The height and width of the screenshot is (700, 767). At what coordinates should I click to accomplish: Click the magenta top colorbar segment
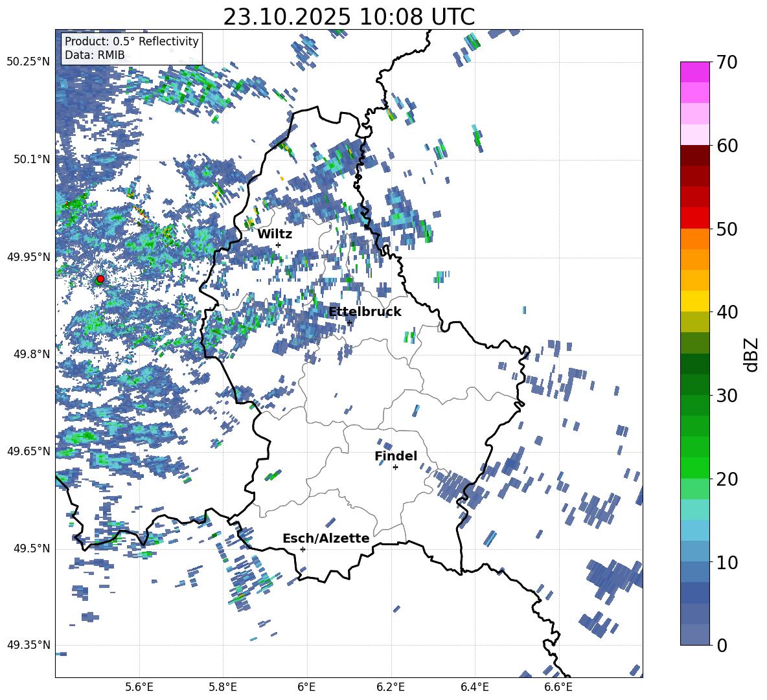click(x=695, y=72)
